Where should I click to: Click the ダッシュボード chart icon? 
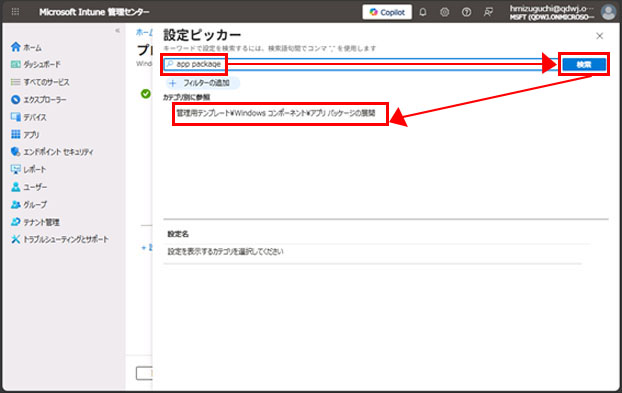coord(15,64)
